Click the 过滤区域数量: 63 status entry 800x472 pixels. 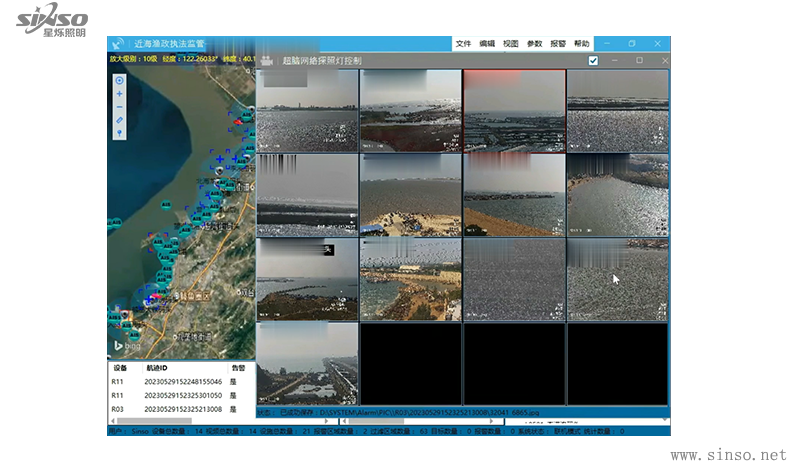tap(399, 431)
